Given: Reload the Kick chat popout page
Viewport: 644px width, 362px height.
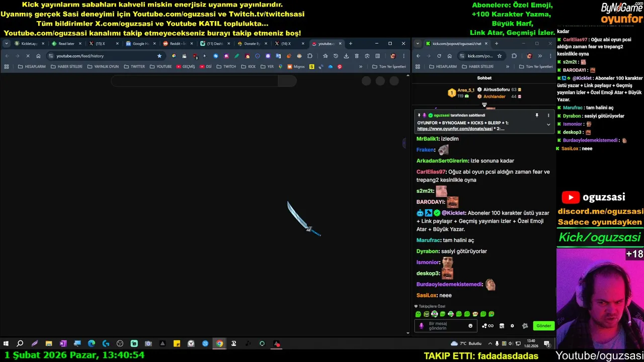Looking at the screenshot, I should (439, 56).
